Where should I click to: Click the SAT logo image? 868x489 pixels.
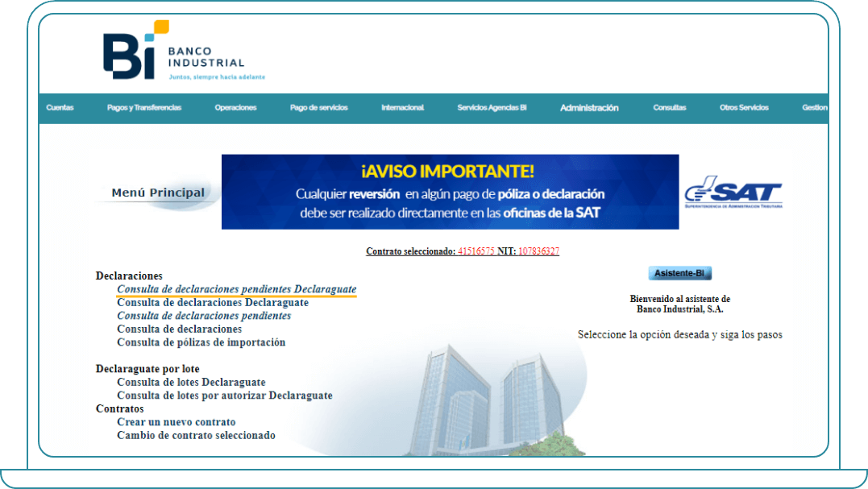[x=733, y=192]
